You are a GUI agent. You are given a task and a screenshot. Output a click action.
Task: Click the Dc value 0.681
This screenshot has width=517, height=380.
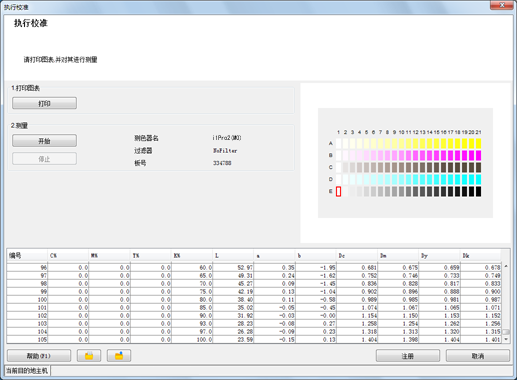pyautogui.click(x=369, y=267)
